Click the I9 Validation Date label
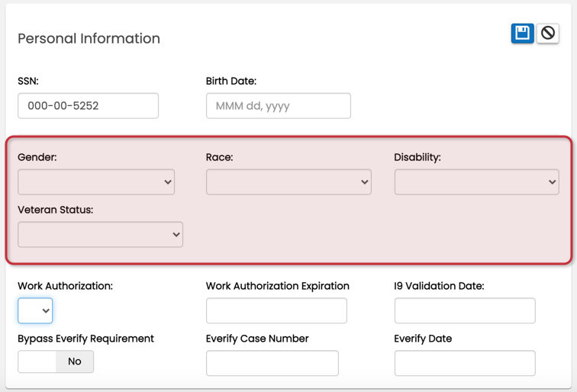Image resolution: width=577 pixels, height=392 pixels. tap(439, 286)
